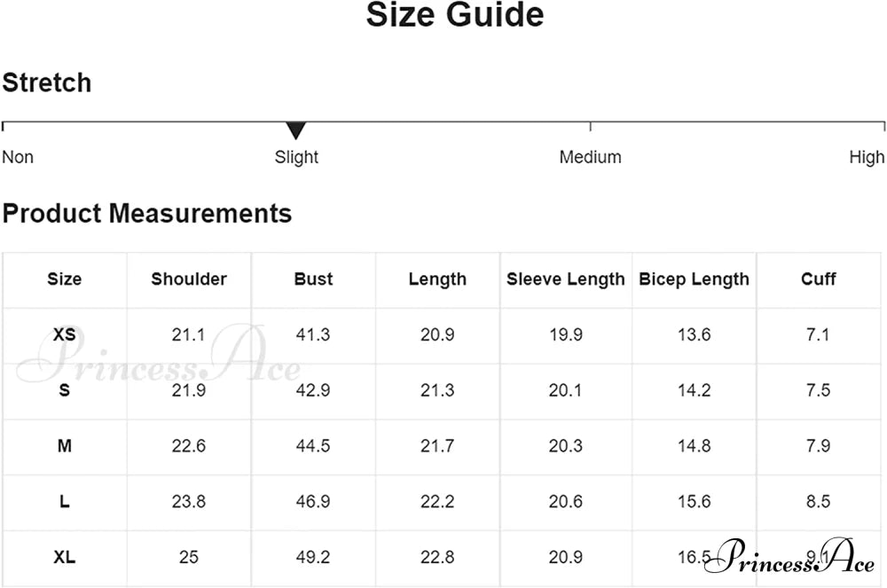
Task: Click the S shoulder value 21.9
Action: click(x=189, y=391)
